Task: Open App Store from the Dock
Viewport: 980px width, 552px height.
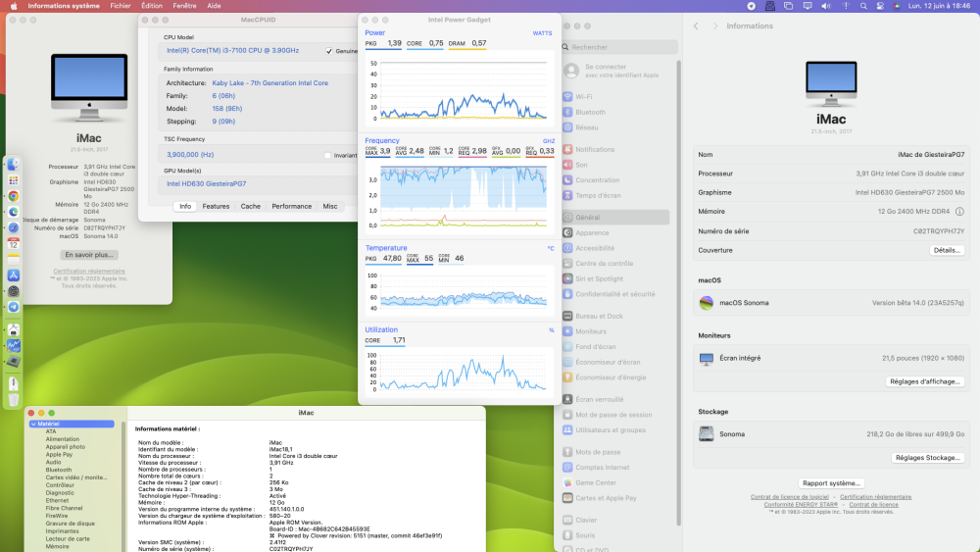Action: pyautogui.click(x=13, y=276)
